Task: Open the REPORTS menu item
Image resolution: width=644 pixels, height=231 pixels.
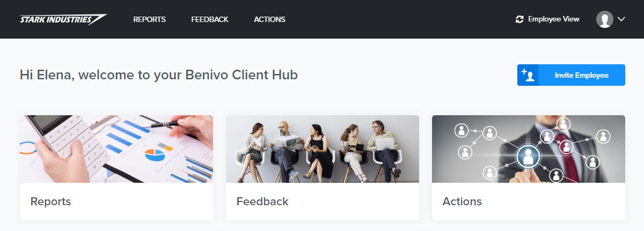Action: (149, 19)
